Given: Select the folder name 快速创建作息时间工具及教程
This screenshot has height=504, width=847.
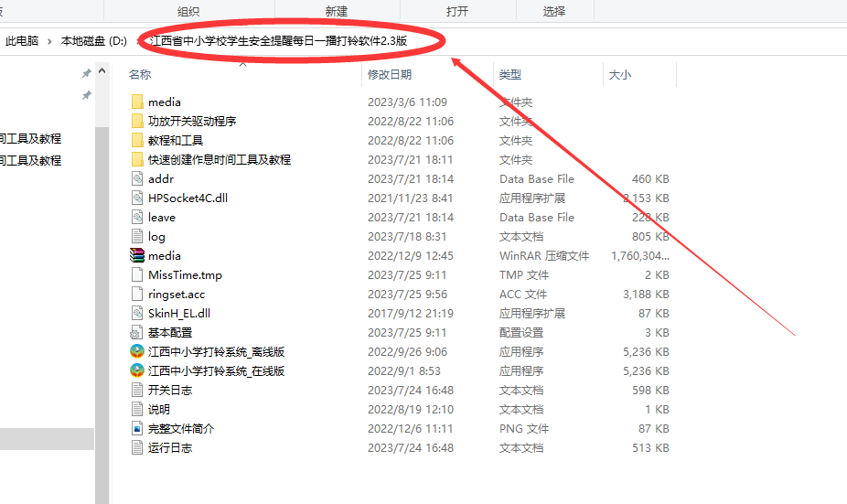Looking at the screenshot, I should 220,159.
